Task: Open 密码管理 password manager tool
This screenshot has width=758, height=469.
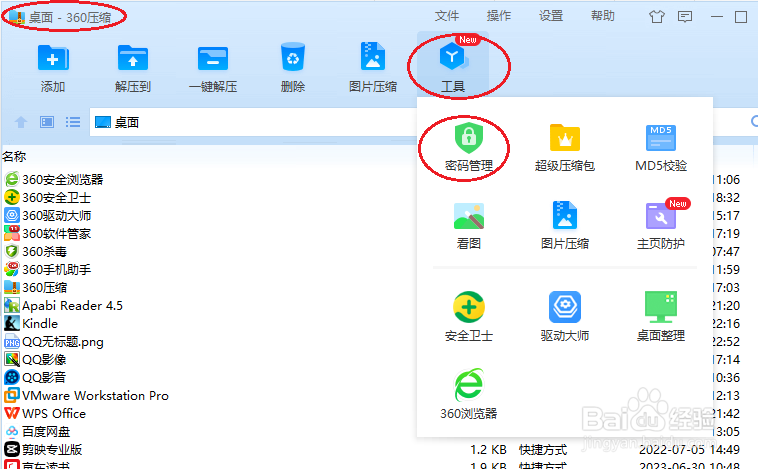Action: click(469, 147)
